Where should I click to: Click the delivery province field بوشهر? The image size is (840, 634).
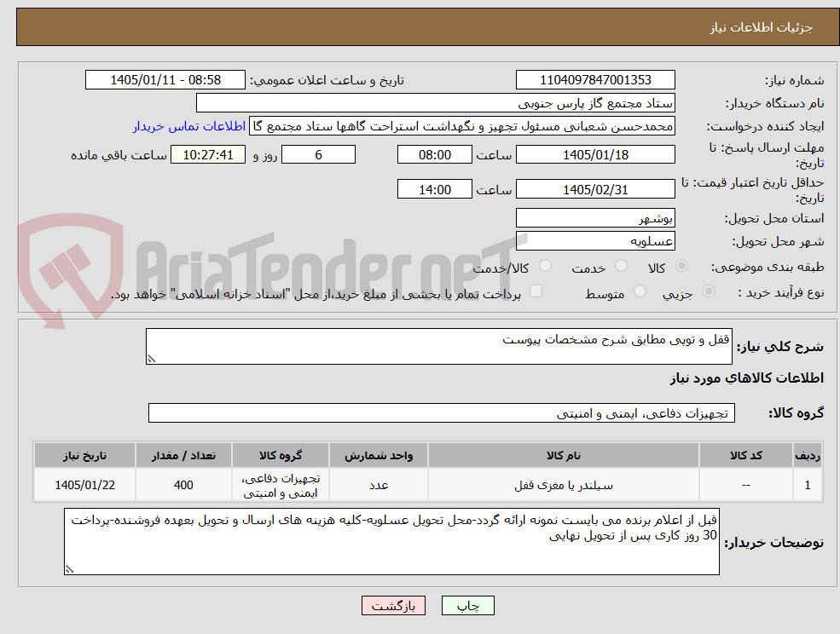[x=595, y=218]
